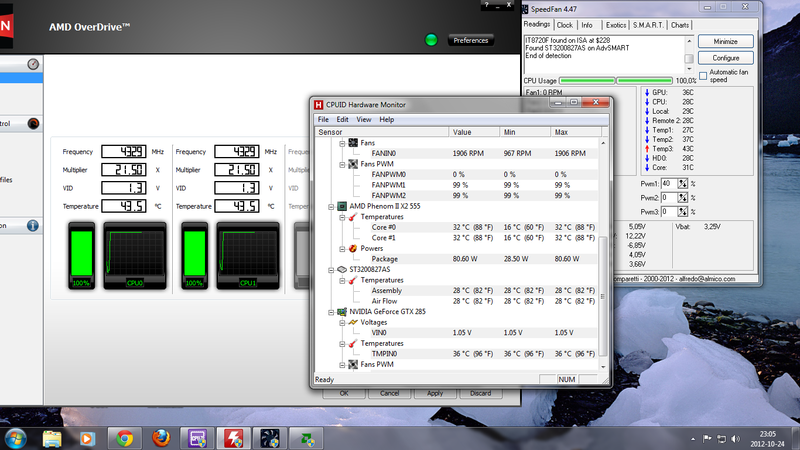
Task: Collapse the Fans node in HWMonitor
Action: 342,143
